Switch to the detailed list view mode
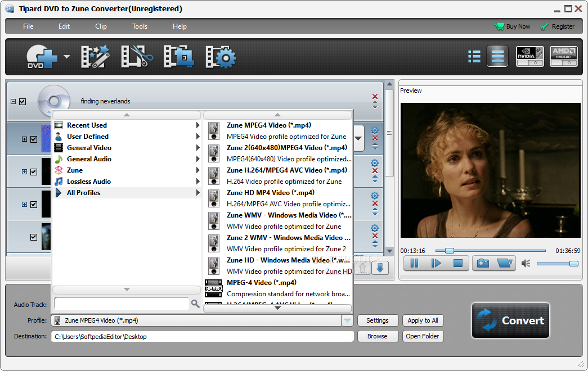 tap(497, 56)
